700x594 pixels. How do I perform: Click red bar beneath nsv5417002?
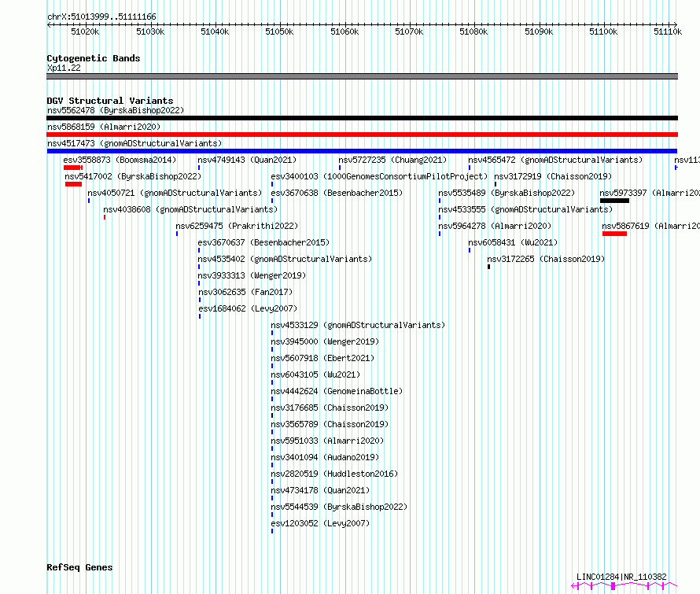point(73,184)
